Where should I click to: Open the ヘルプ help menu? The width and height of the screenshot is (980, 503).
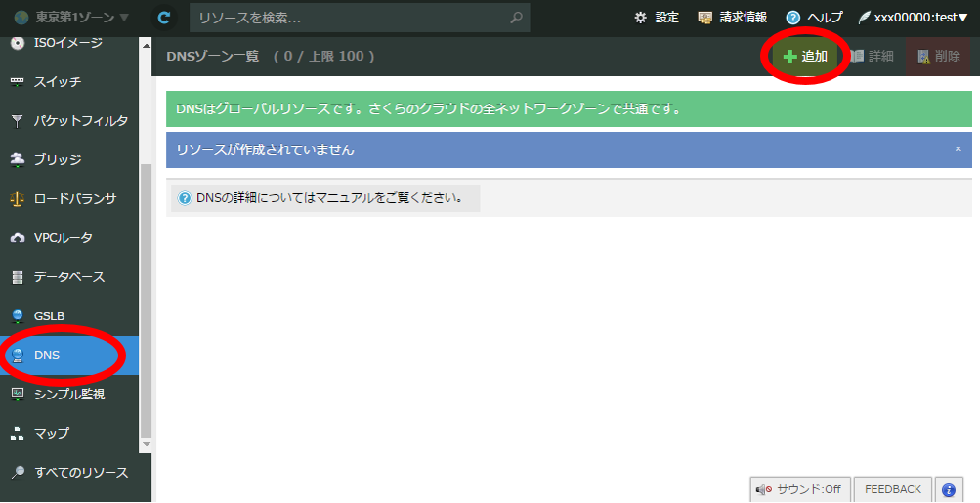tap(814, 18)
